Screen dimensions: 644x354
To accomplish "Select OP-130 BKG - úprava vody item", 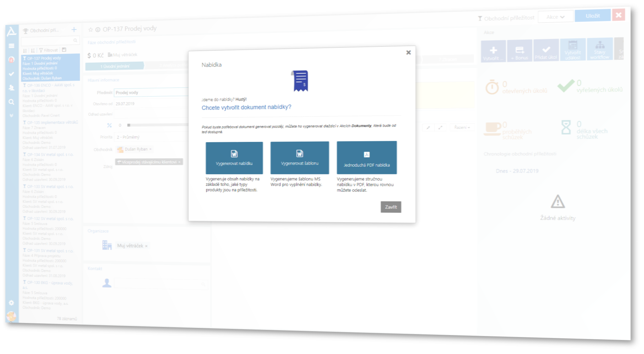I will click(x=51, y=295).
